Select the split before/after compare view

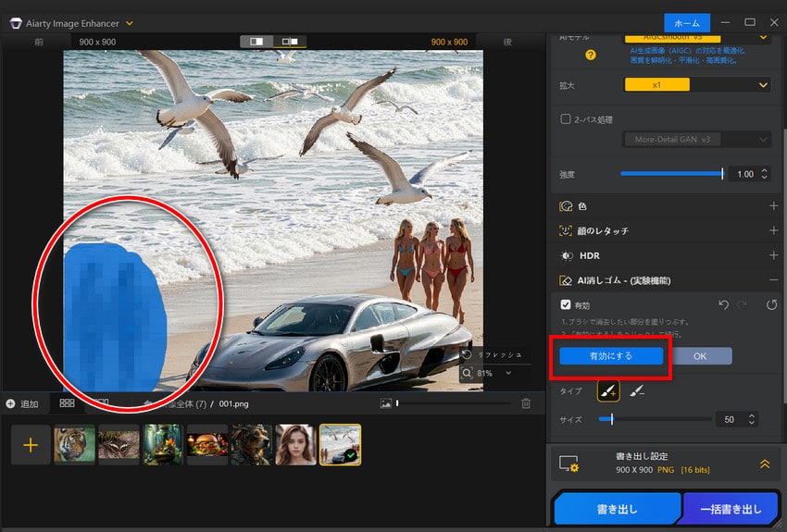click(256, 42)
